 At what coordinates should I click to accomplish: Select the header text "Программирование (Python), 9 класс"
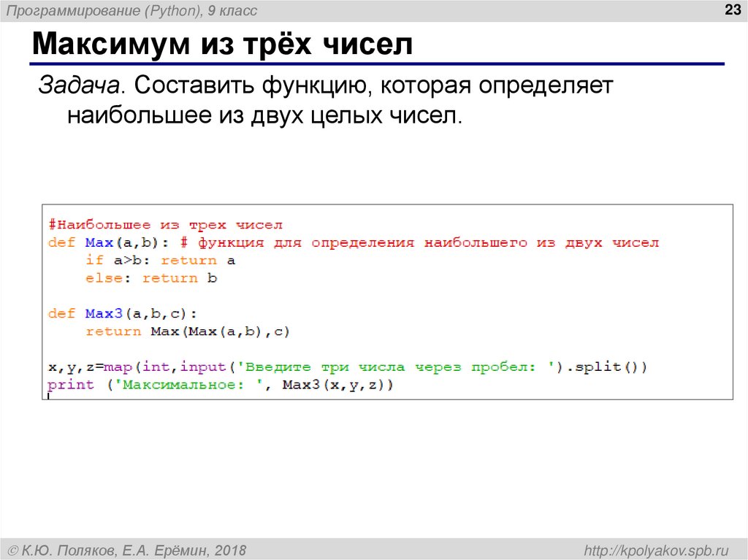pyautogui.click(x=131, y=11)
